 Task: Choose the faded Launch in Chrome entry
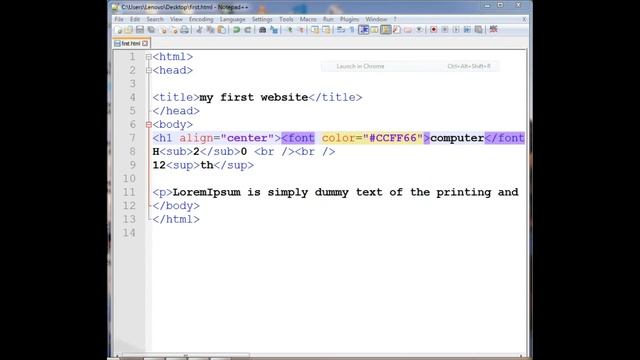(409, 67)
